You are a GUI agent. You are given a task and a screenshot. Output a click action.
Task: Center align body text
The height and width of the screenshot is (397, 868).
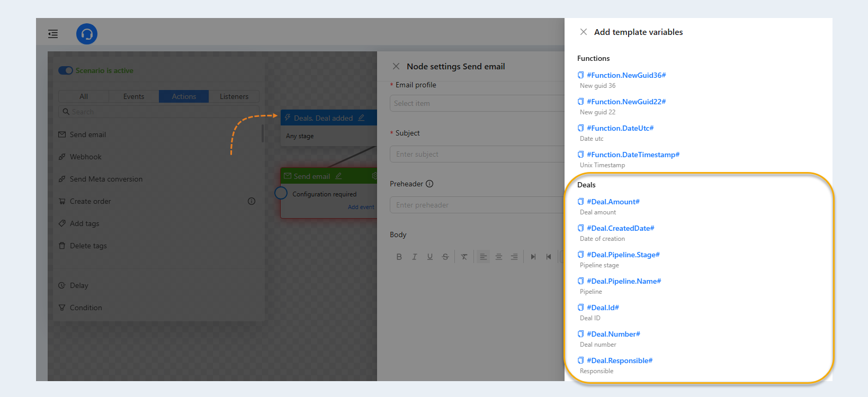[x=499, y=257]
